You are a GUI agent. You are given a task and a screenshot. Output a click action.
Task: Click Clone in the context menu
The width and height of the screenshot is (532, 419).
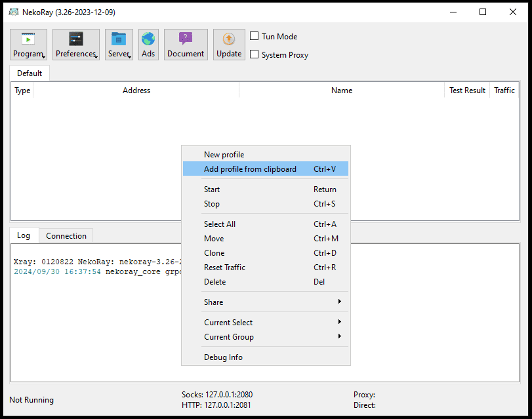coord(266,252)
